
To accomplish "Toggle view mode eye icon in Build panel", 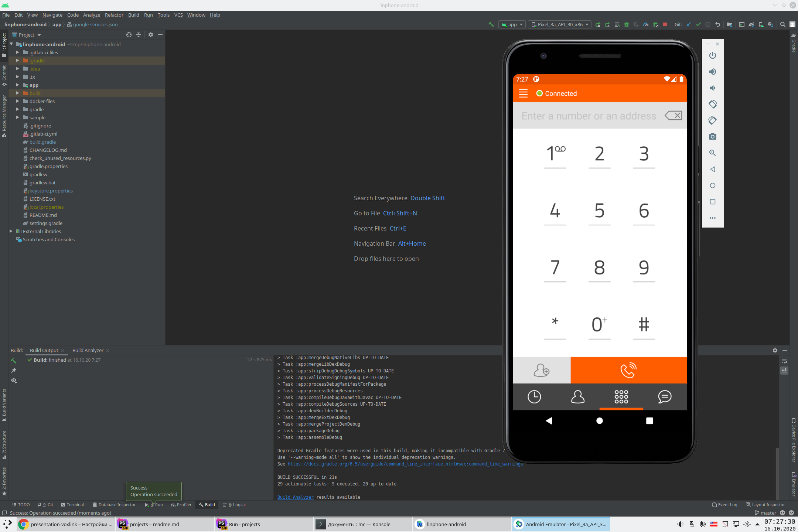I will [14, 381].
